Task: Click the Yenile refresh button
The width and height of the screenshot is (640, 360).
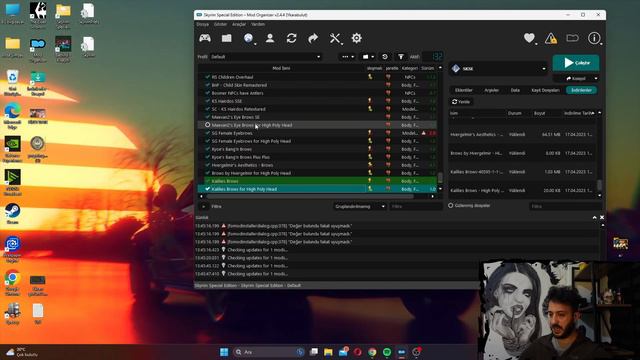Action: click(461, 102)
